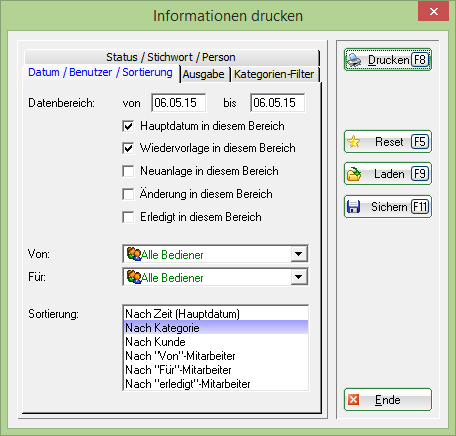Click the floppy disk icon on Sichern
The width and height of the screenshot is (456, 436).
tap(353, 207)
